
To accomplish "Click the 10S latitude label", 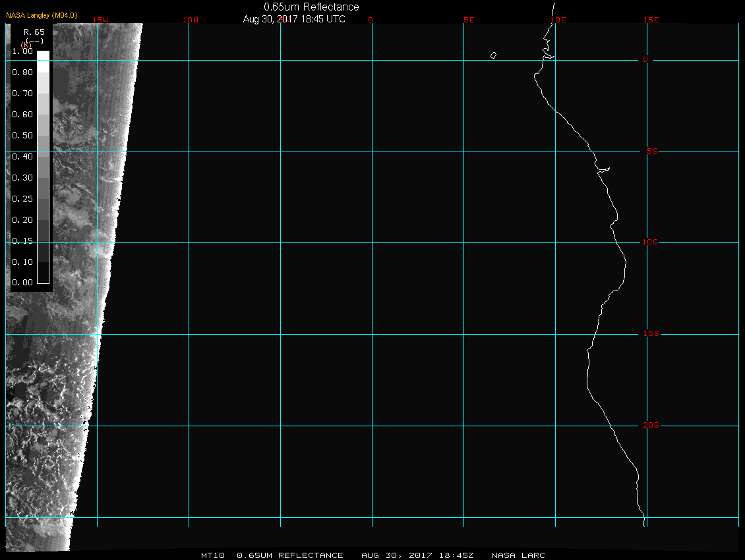I will coord(650,242).
